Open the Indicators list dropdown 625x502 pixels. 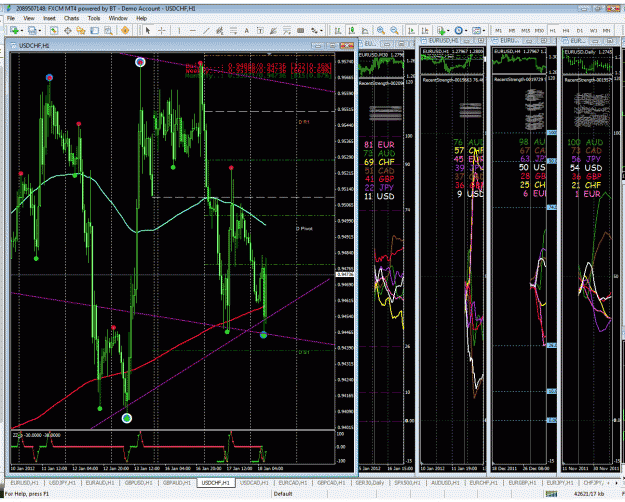pos(443,30)
